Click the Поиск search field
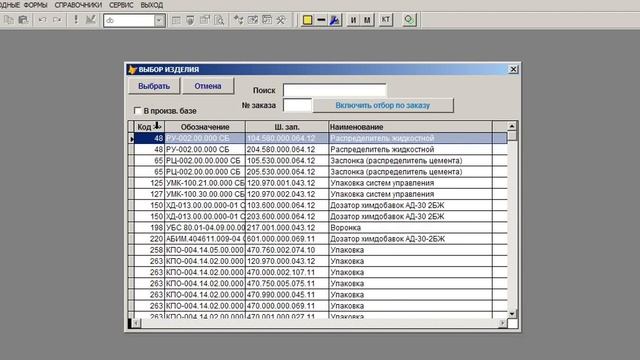The height and width of the screenshot is (360, 640). [335, 90]
